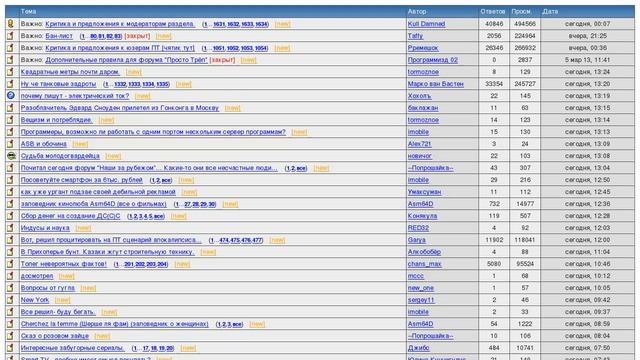Image resolution: width=640 pixels, height=360 pixels.
Task: Open thread 'Программеры, возможно ли работать с одним портом'
Action: click(x=153, y=132)
